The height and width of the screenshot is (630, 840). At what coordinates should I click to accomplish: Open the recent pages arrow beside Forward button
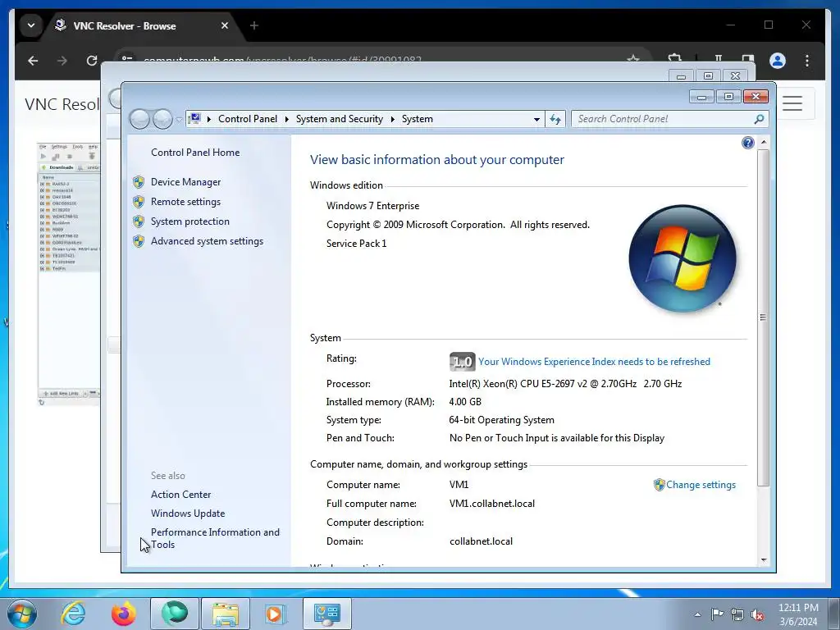[x=179, y=120]
